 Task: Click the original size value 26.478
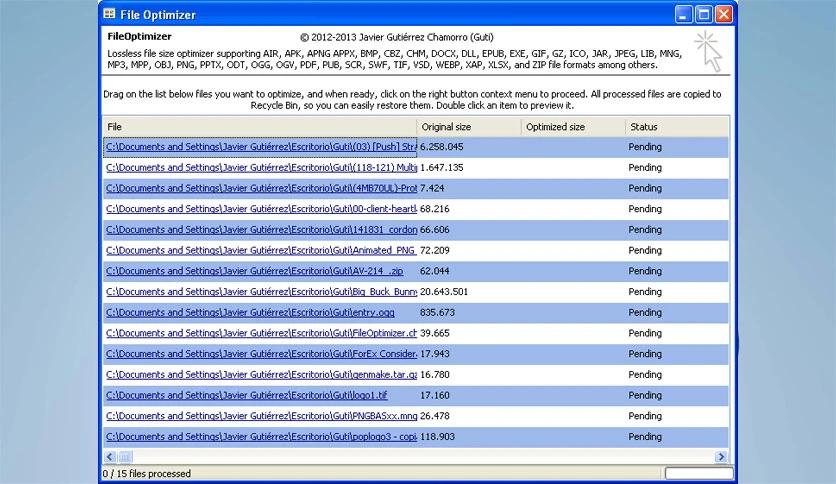[x=435, y=416]
